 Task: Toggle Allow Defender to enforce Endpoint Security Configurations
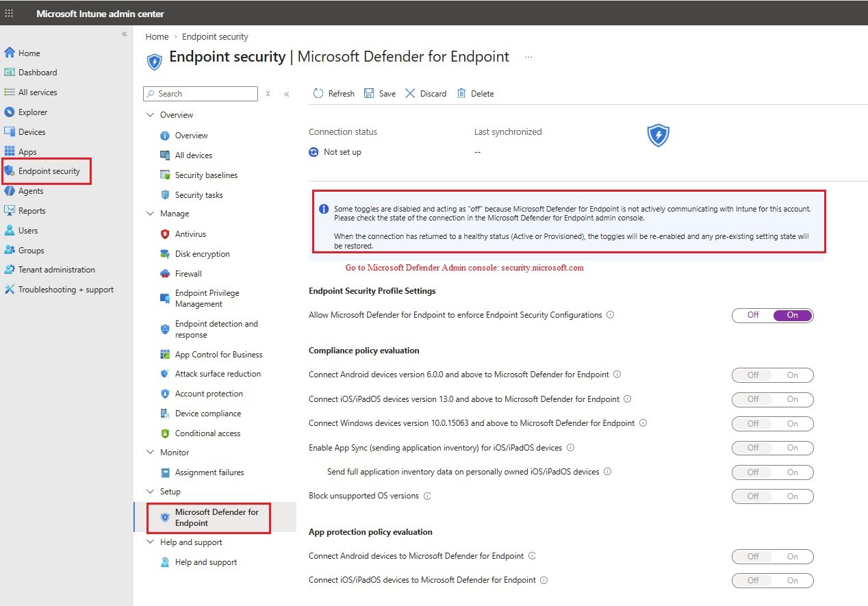(x=773, y=315)
